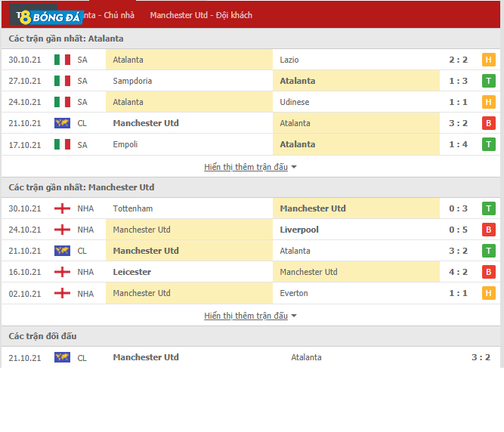The image size is (504, 432).
Task: Click the 4 : 2 score for Leicester match
Action: click(458, 272)
